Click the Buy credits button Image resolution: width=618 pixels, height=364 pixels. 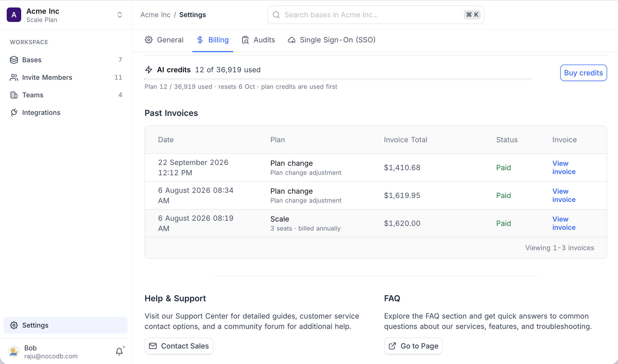(x=583, y=73)
